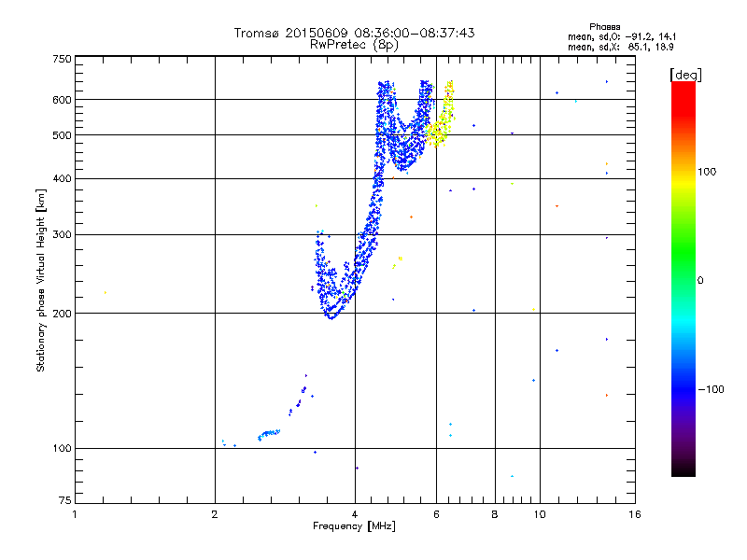Screen dimensions: 747x560
Task: Click the x-axis tick label '1'
Action: point(75,514)
